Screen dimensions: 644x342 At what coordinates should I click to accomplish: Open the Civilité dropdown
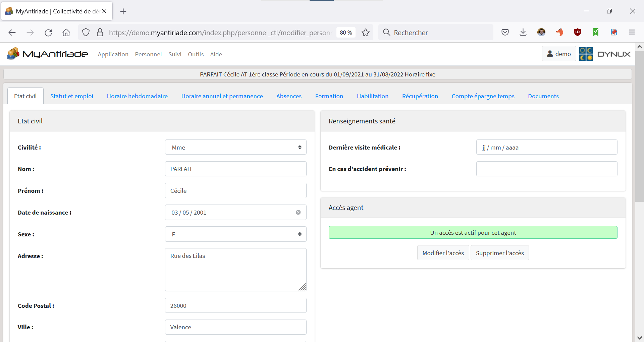(235, 147)
